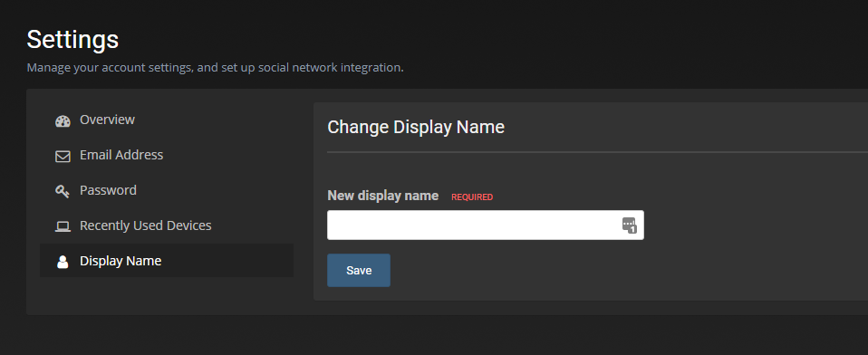
Task: Click the Save button
Action: point(359,271)
